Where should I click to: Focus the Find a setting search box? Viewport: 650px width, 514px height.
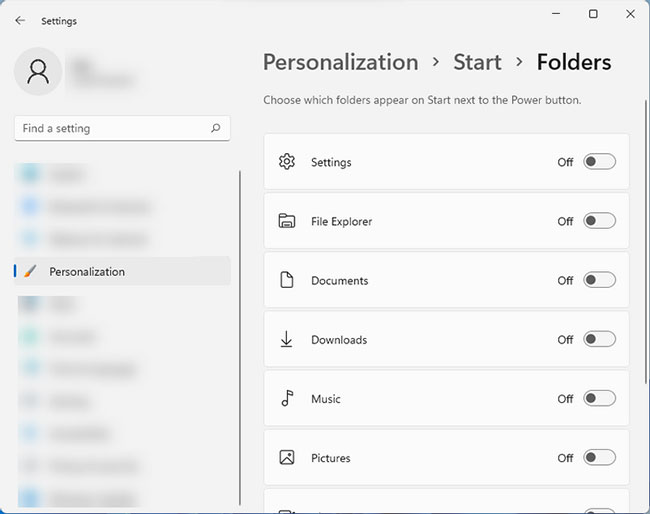(x=110, y=129)
